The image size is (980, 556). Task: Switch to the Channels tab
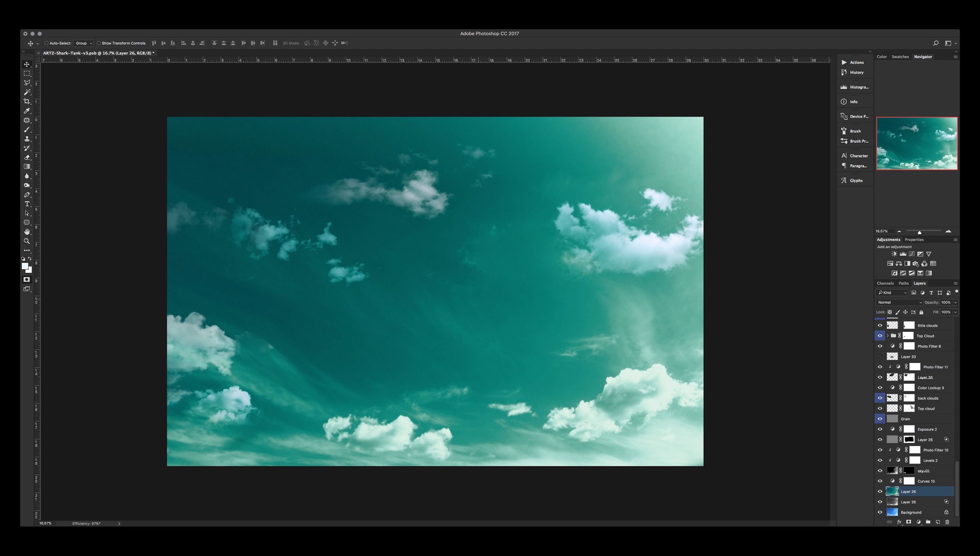pyautogui.click(x=885, y=283)
